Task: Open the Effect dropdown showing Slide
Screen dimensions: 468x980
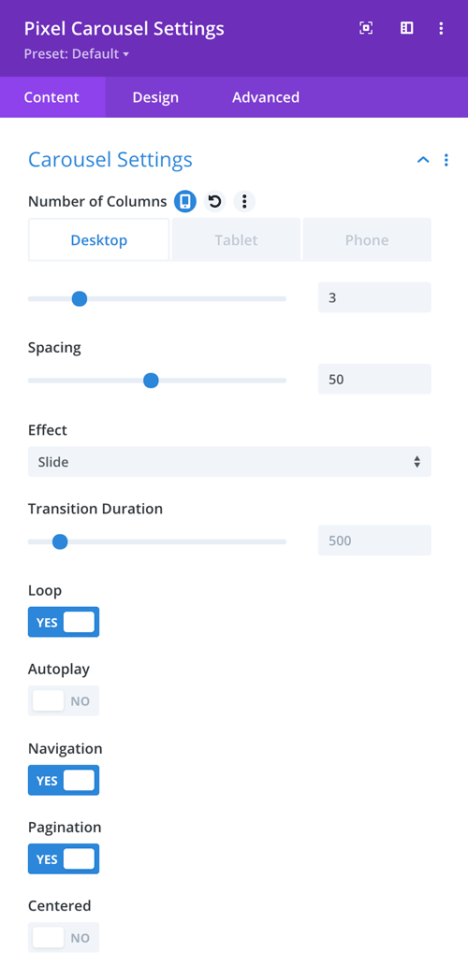Action: [229, 462]
